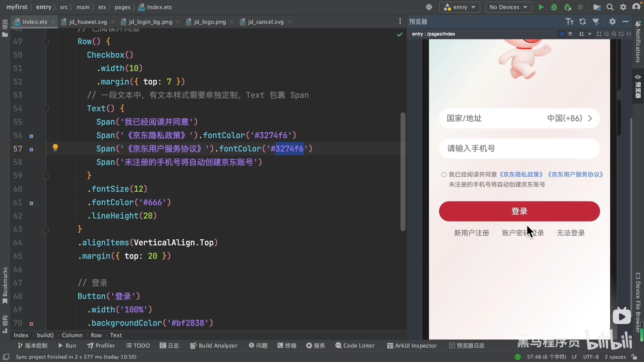Click the Row breadcrumb below editor

tap(96, 335)
